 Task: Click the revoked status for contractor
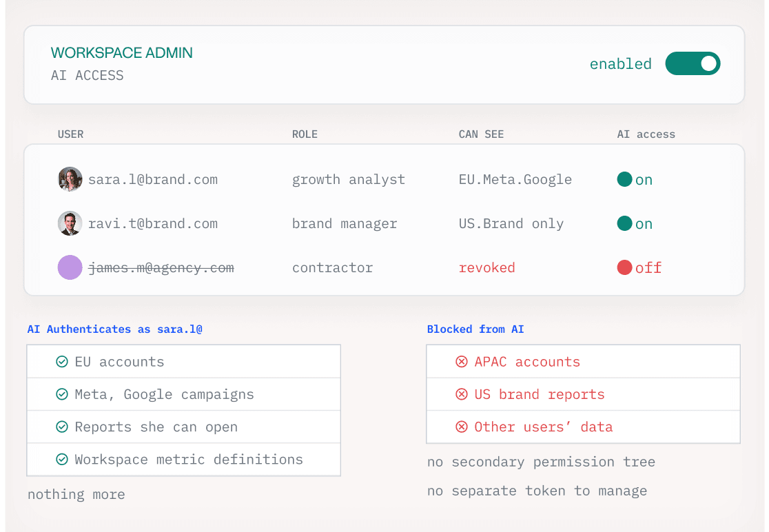(x=486, y=267)
